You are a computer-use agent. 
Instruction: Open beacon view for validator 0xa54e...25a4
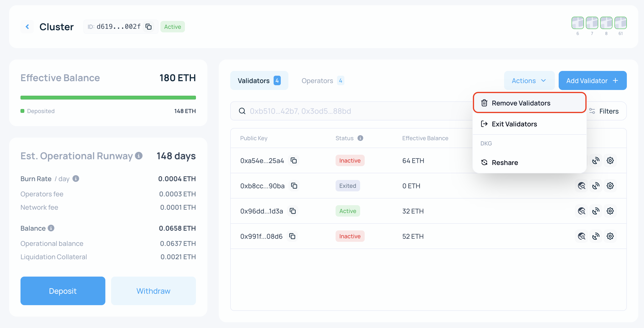(596, 160)
